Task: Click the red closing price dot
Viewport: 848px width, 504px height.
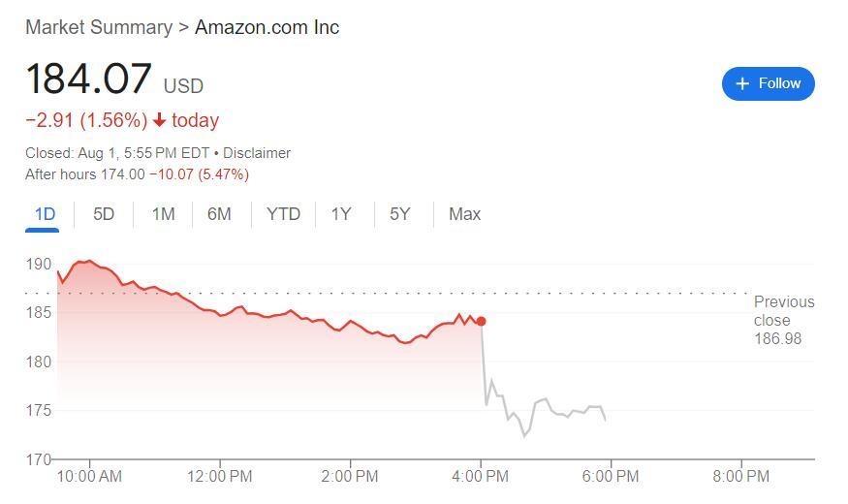Action: click(x=481, y=321)
